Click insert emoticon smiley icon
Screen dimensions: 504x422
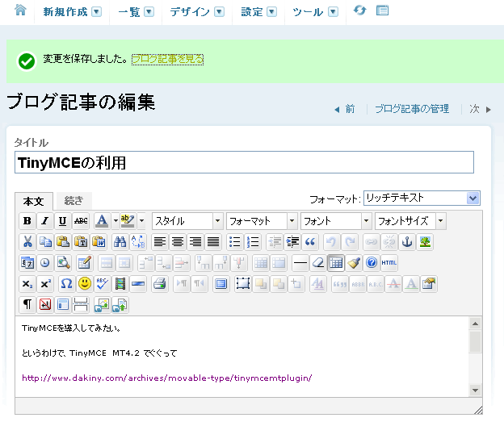coord(85,284)
